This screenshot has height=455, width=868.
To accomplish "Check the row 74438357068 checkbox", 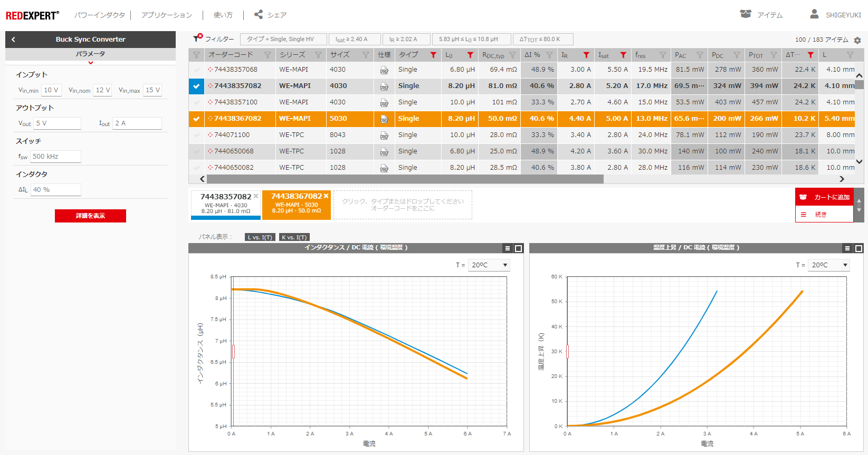I will point(196,70).
